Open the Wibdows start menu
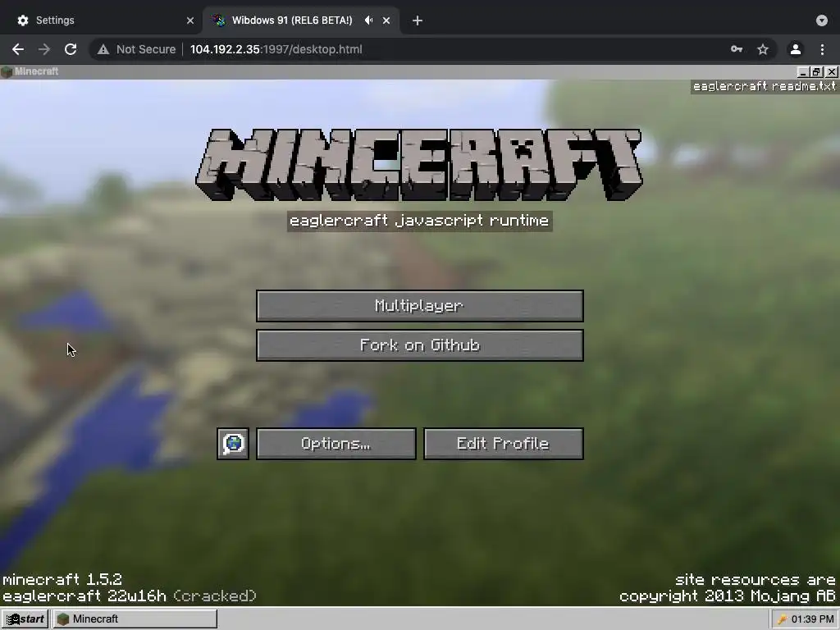Viewport: 840px width, 630px height. tap(25, 619)
